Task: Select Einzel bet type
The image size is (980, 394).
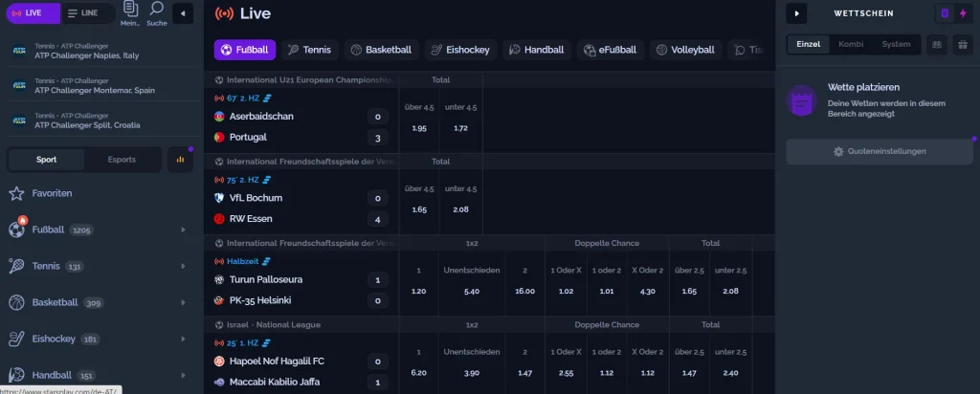Action: [808, 45]
